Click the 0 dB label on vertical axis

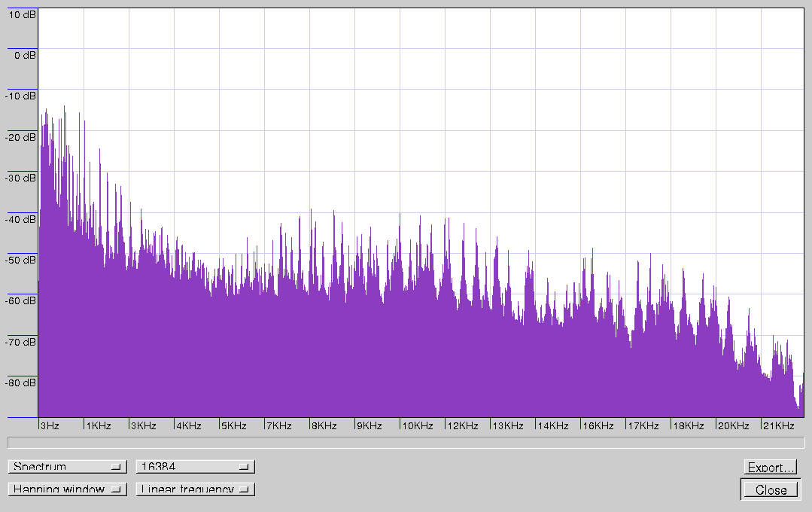pos(23,55)
